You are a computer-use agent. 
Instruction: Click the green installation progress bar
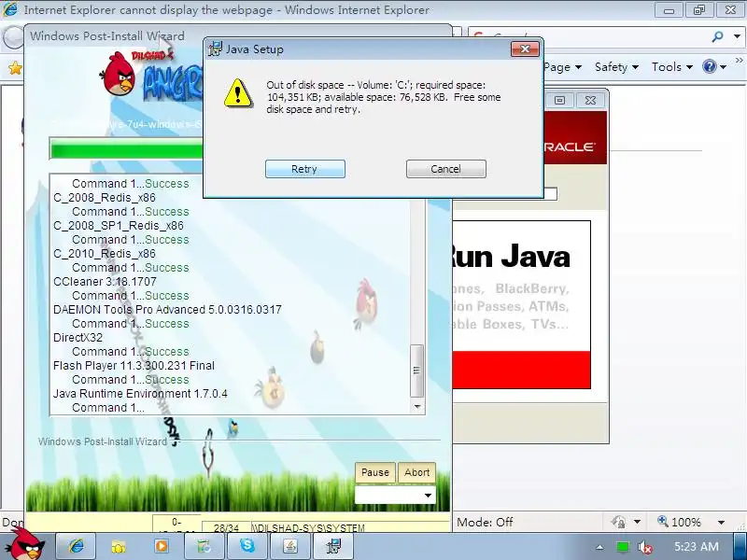pyautogui.click(x=127, y=149)
